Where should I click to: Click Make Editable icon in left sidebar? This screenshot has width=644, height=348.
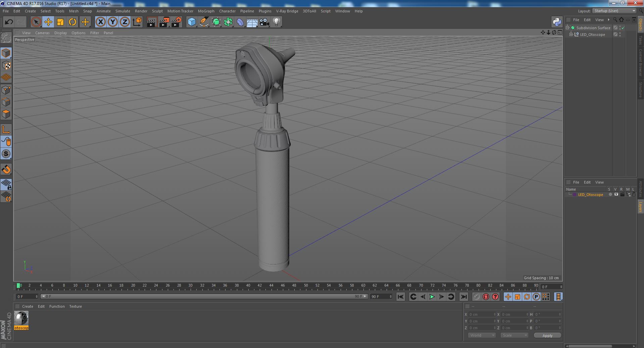tap(6, 38)
